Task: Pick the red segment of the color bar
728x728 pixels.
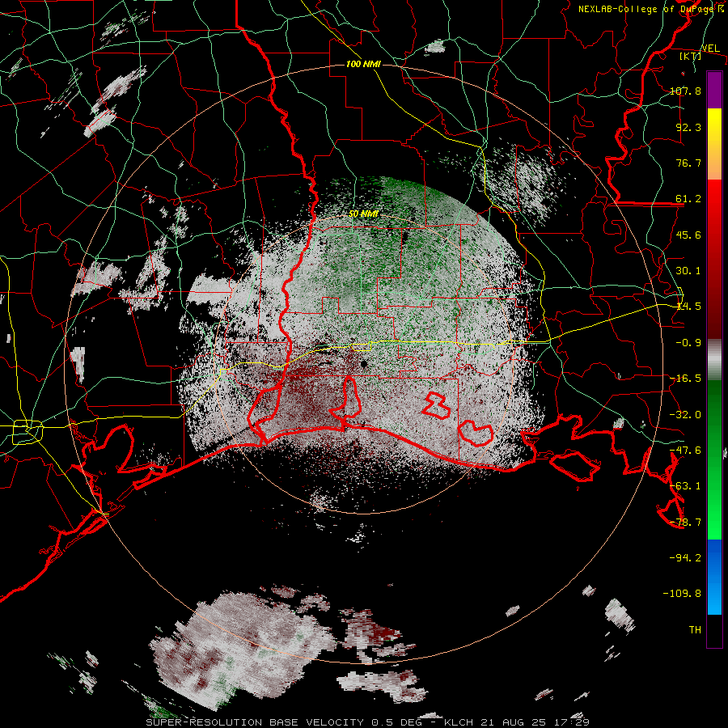Action: coord(714,259)
